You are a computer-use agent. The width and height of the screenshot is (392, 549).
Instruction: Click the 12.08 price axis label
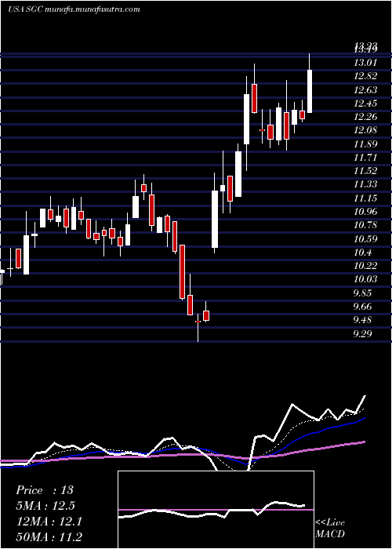(x=365, y=130)
